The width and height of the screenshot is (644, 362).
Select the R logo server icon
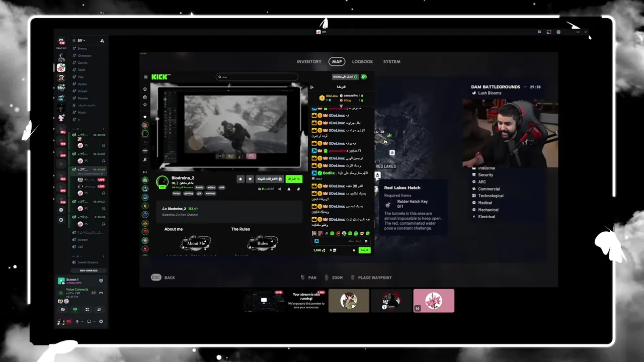click(61, 78)
